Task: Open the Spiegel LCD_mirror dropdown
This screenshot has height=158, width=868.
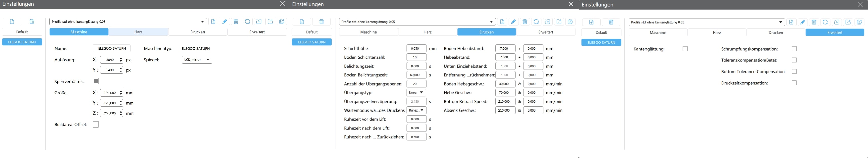Action: (x=197, y=60)
